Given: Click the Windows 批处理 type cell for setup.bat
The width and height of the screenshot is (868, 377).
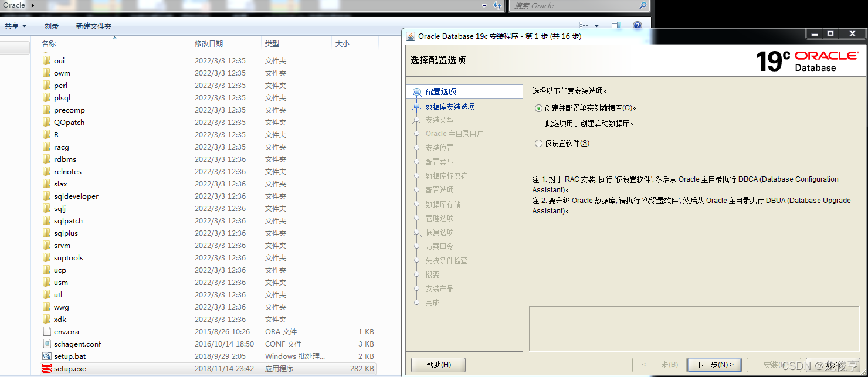Looking at the screenshot, I should (295, 356).
